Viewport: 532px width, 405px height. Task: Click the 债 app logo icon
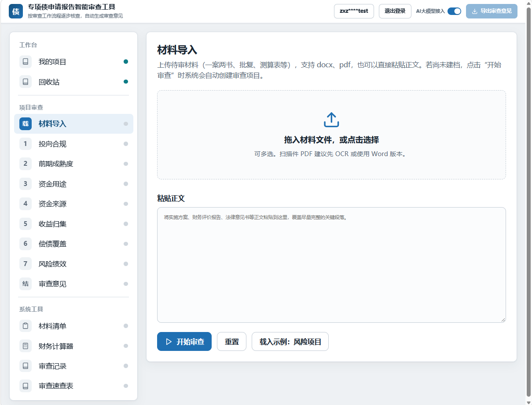click(16, 11)
